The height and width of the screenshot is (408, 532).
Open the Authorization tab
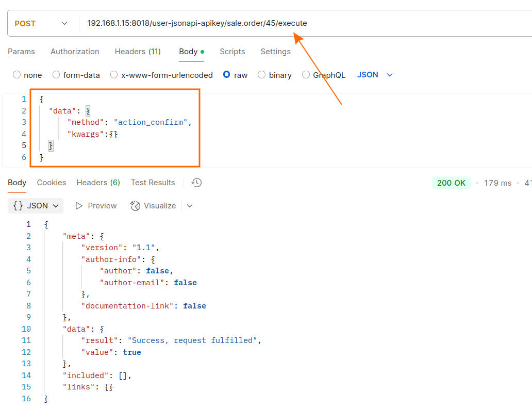pyautogui.click(x=75, y=52)
